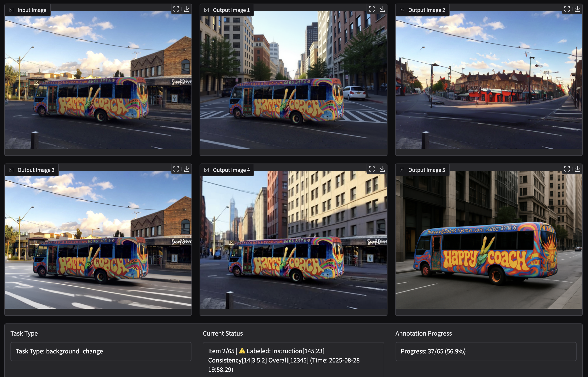
Task: Maximize Output Image 3 with fullscreen icon
Action: pyautogui.click(x=176, y=169)
